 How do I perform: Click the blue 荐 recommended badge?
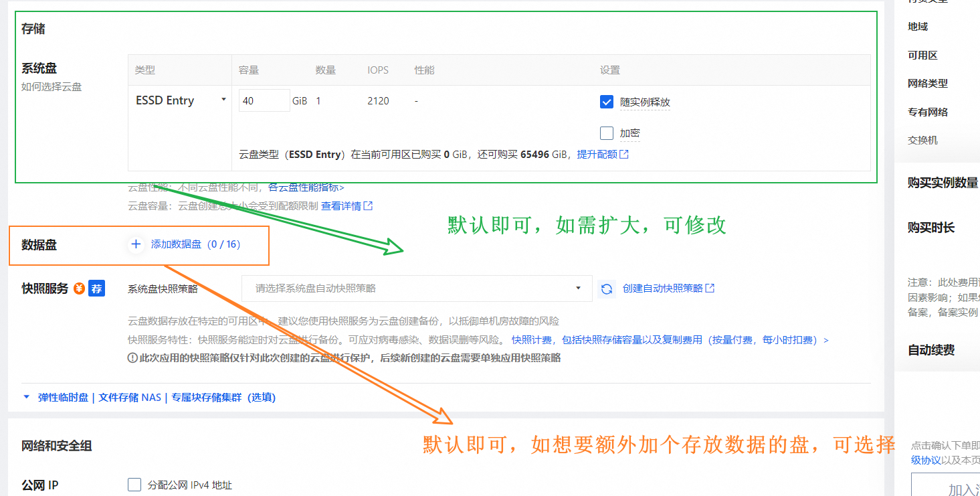click(97, 288)
